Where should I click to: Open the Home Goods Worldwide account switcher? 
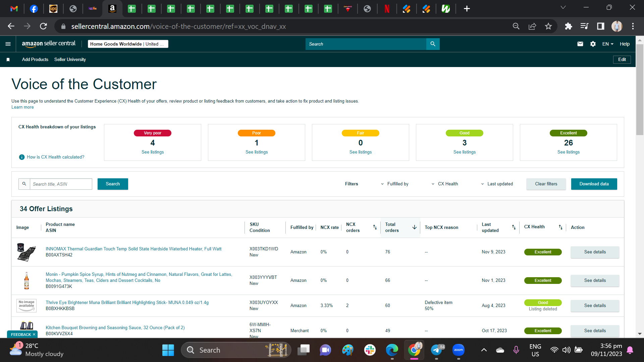click(x=128, y=44)
